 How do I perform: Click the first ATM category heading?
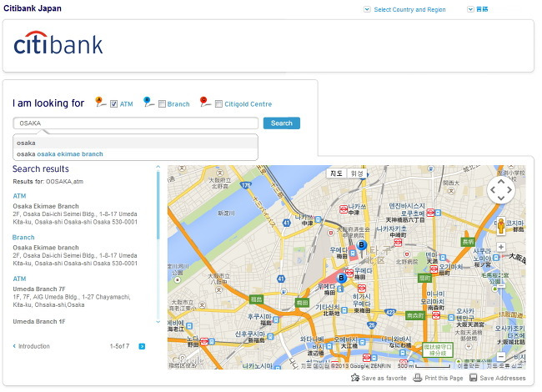[x=19, y=196]
